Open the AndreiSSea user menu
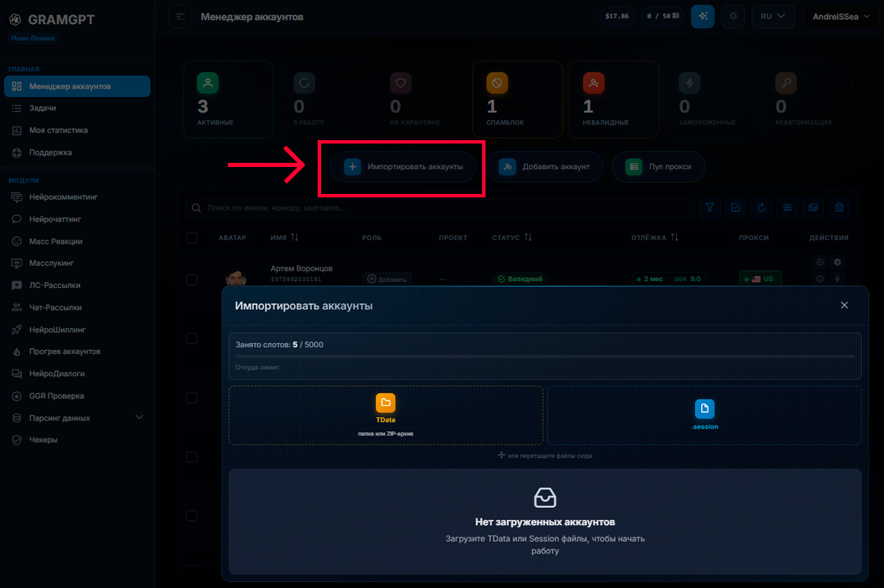 click(x=840, y=17)
